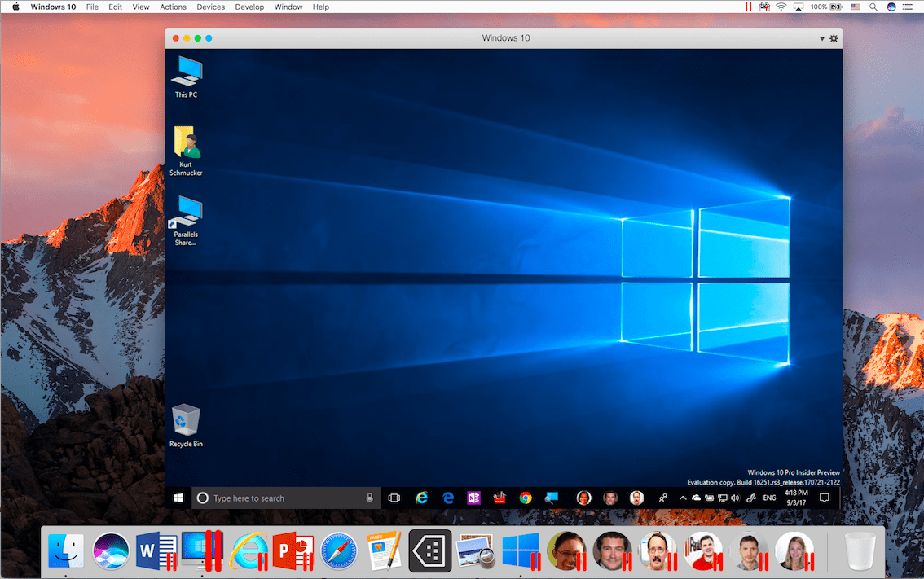Screen dimensions: 924x579
Task: Open PowerPoint from the Dock
Action: pyautogui.click(x=293, y=552)
